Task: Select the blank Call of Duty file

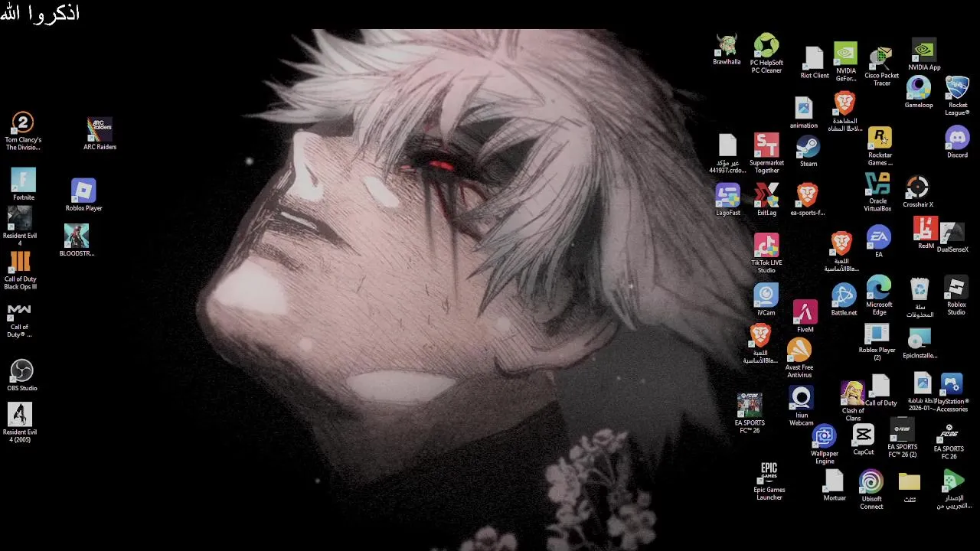Action: pyautogui.click(x=880, y=390)
